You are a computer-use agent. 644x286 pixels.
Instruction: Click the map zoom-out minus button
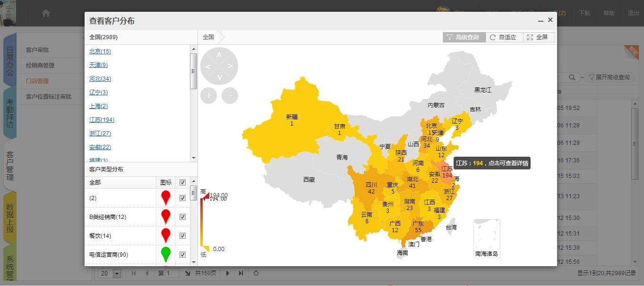pos(230,95)
